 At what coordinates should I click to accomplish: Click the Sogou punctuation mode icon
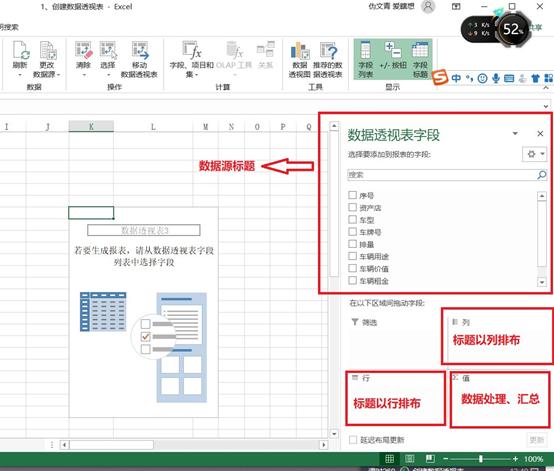[469, 78]
